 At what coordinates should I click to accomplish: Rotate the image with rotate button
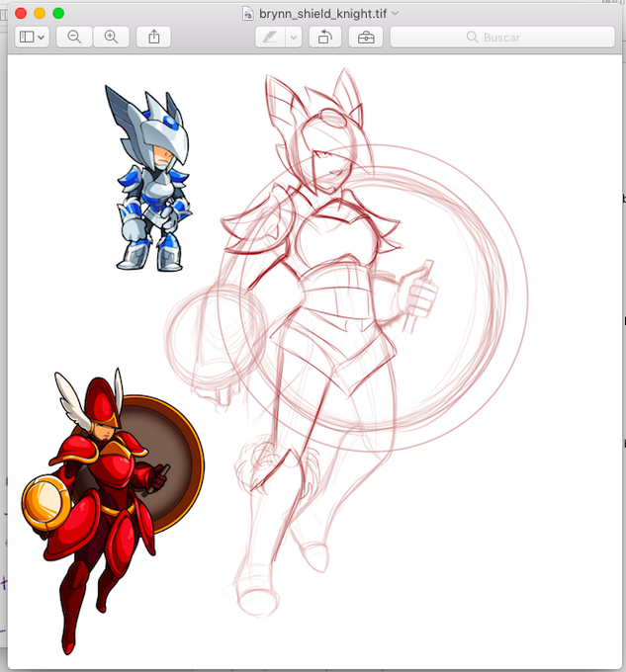[325, 38]
